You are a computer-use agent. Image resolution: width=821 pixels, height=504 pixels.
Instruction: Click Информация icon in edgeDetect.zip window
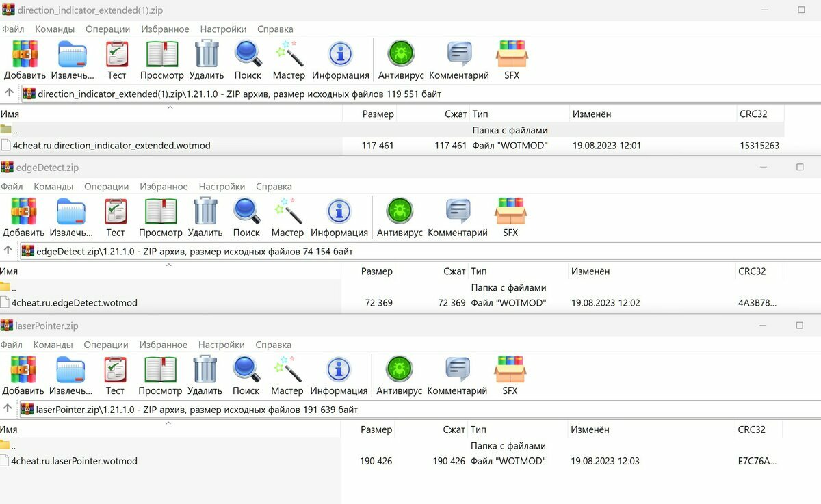pos(339,212)
